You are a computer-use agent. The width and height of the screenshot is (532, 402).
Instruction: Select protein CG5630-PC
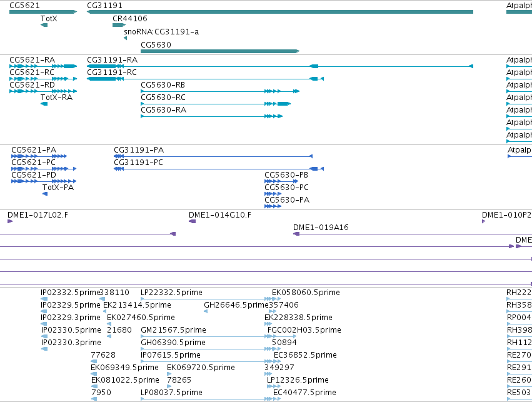coord(287,188)
